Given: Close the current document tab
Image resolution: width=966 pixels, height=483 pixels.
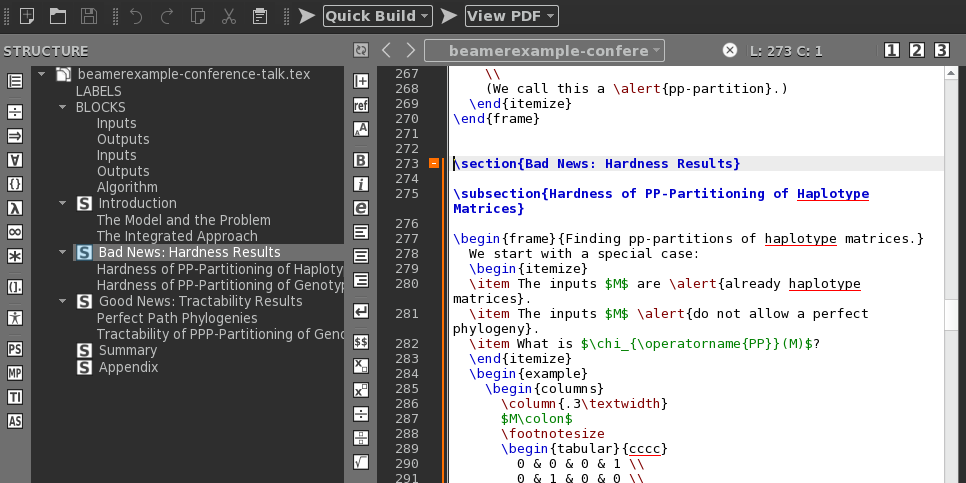Looking at the screenshot, I should (x=730, y=50).
